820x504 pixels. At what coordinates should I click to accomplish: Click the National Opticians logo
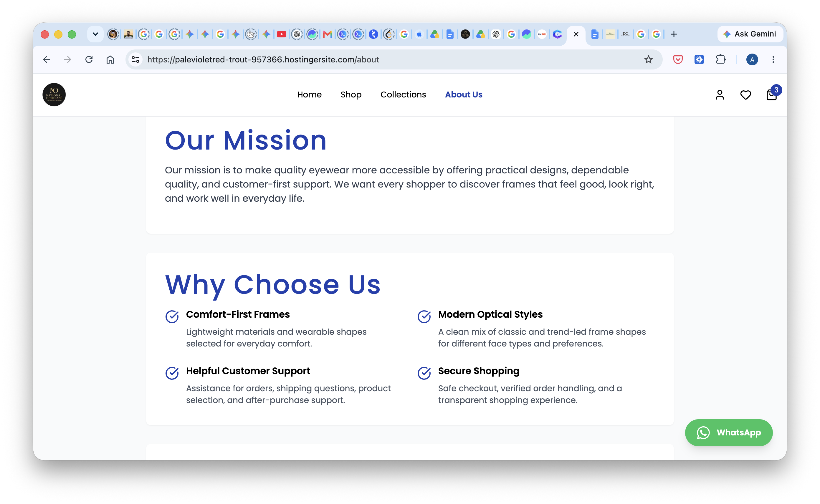tap(54, 95)
